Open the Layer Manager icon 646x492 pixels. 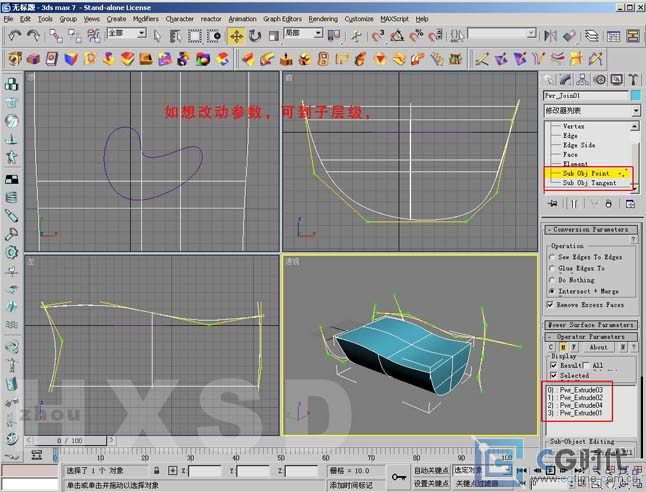(592, 36)
